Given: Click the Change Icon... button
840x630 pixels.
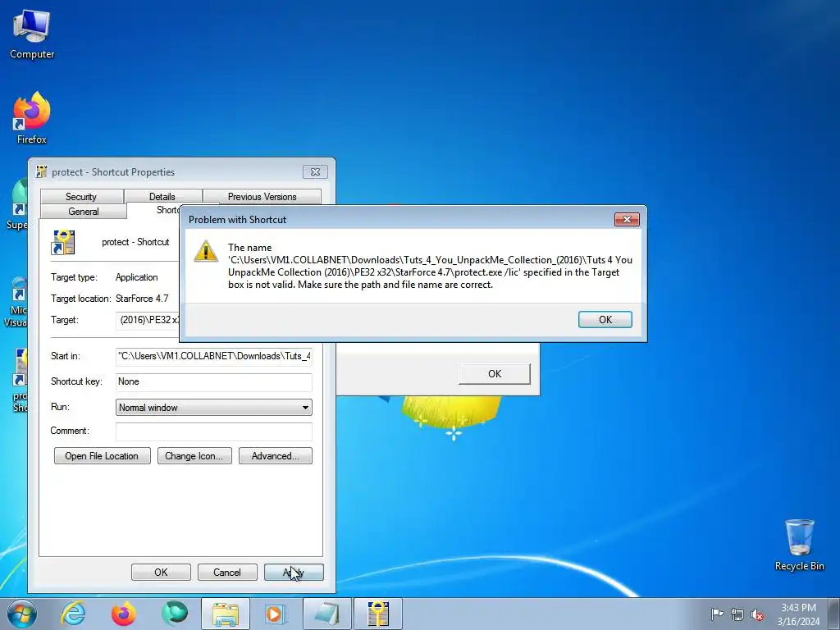Looking at the screenshot, I should (x=194, y=456).
